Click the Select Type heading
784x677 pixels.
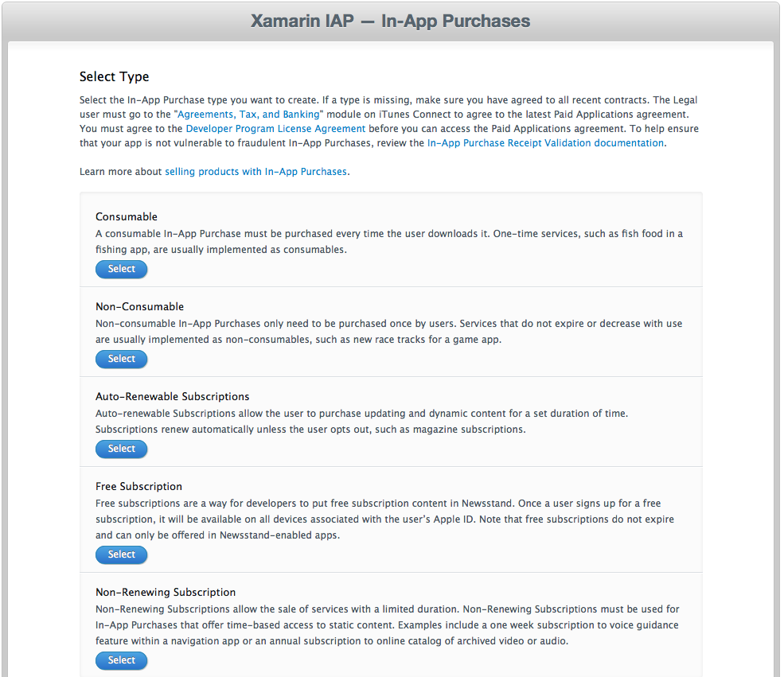pos(114,77)
